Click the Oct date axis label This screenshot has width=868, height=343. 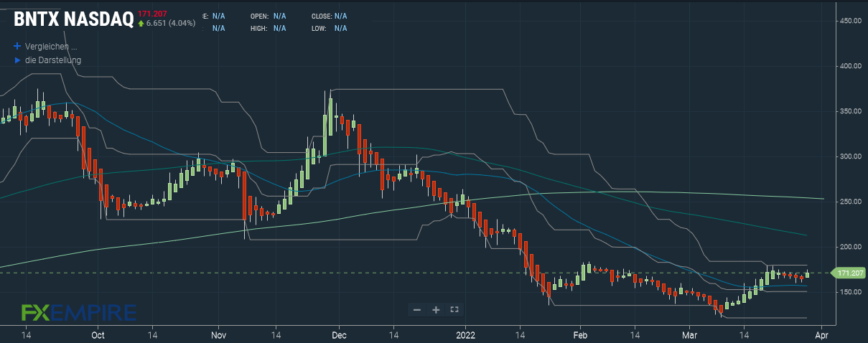[98, 334]
